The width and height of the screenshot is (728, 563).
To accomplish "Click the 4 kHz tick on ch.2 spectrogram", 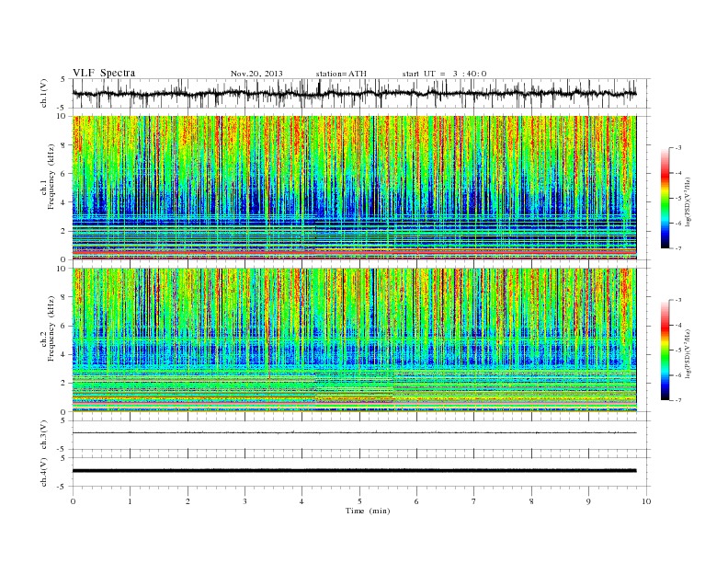I will point(64,355).
